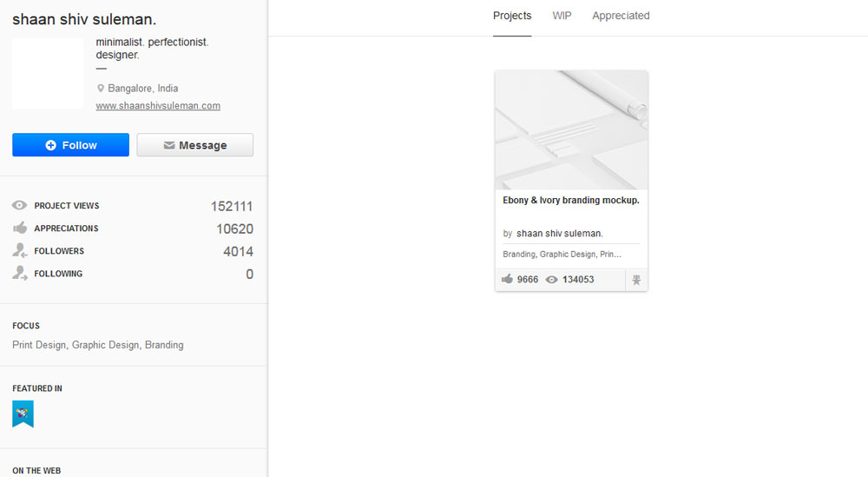Image resolution: width=868 pixels, height=477 pixels.
Task: Click the profile avatar image
Action: tap(48, 73)
